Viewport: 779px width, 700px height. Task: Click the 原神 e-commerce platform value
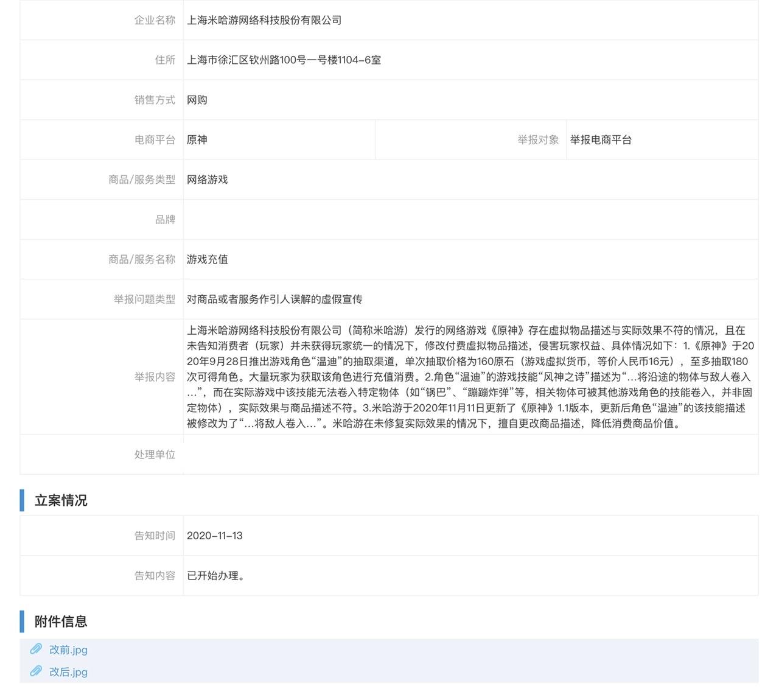pyautogui.click(x=197, y=139)
